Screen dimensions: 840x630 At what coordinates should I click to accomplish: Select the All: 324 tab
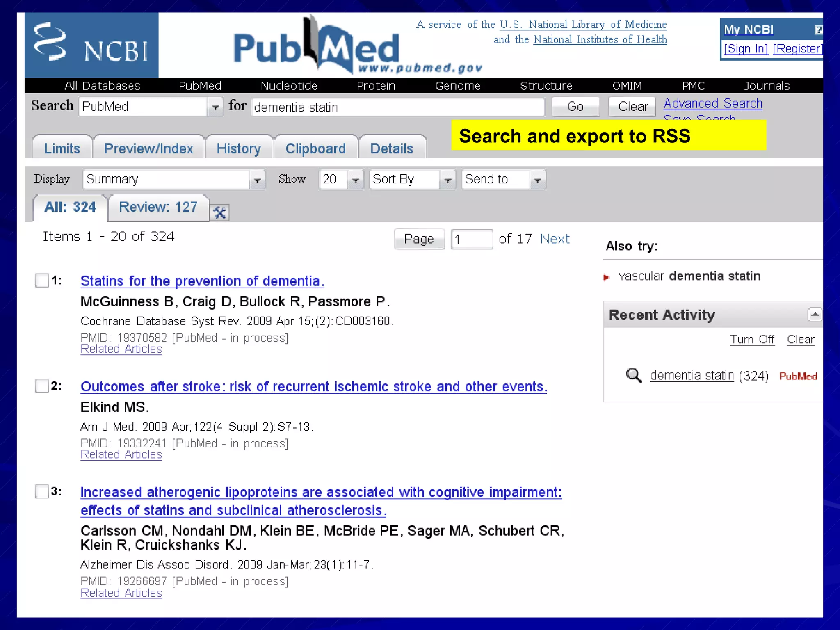70,208
